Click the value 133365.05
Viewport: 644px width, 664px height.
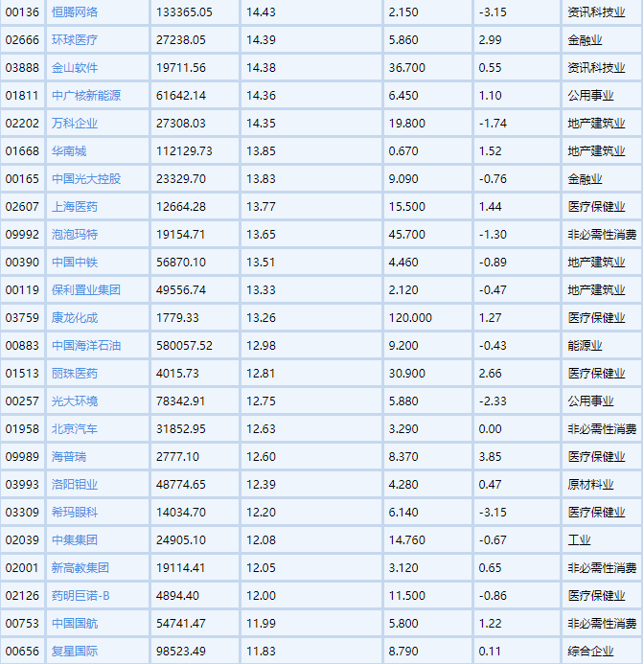pos(184,12)
